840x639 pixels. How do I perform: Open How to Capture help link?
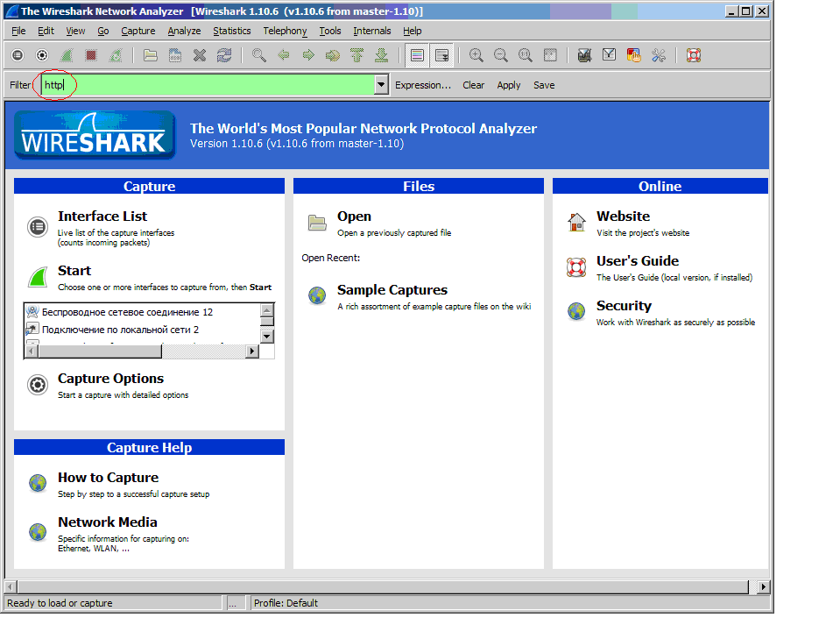coord(109,478)
